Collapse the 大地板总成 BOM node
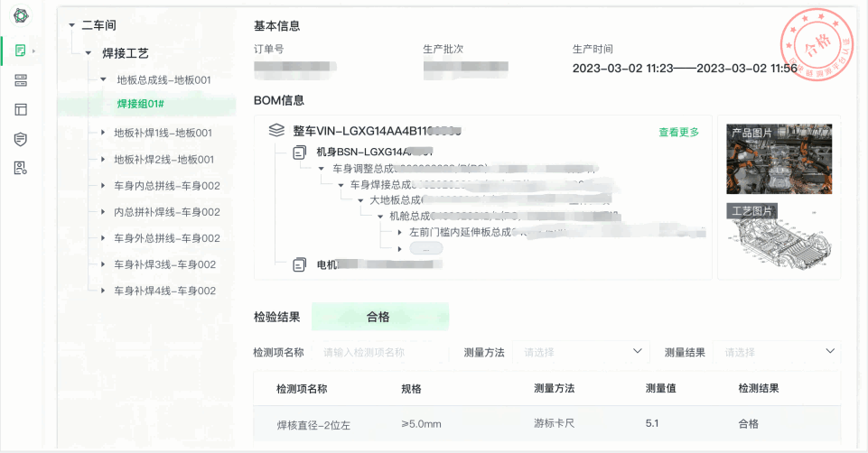Image resolution: width=868 pixels, height=453 pixels. click(x=360, y=200)
